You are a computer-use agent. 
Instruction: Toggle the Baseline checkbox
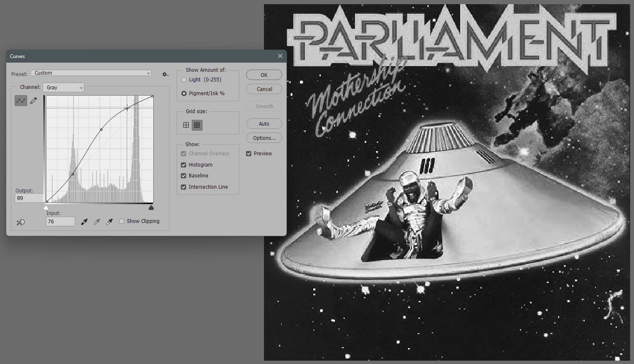point(183,176)
